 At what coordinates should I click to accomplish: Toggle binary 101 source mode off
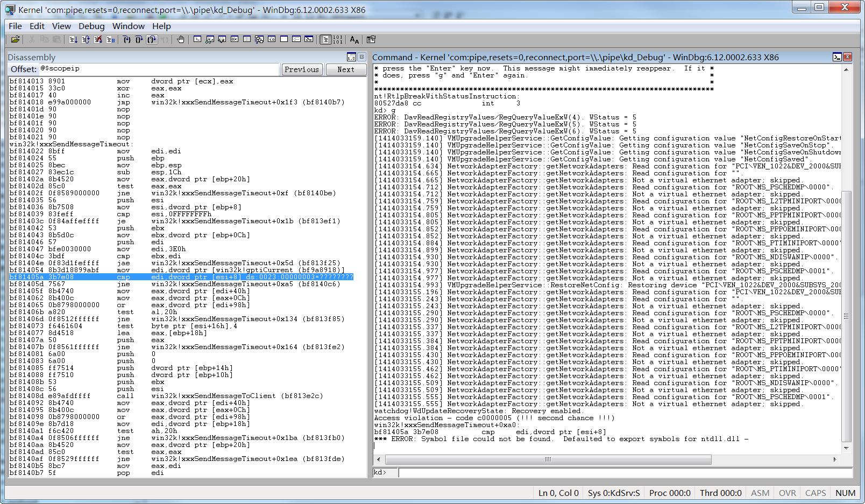[x=337, y=39]
